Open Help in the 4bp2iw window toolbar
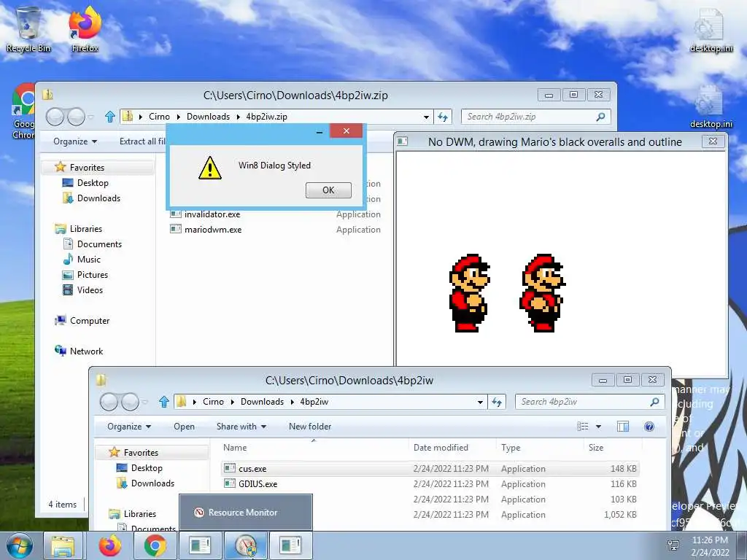Viewport: 747px width, 560px height. pos(649,426)
